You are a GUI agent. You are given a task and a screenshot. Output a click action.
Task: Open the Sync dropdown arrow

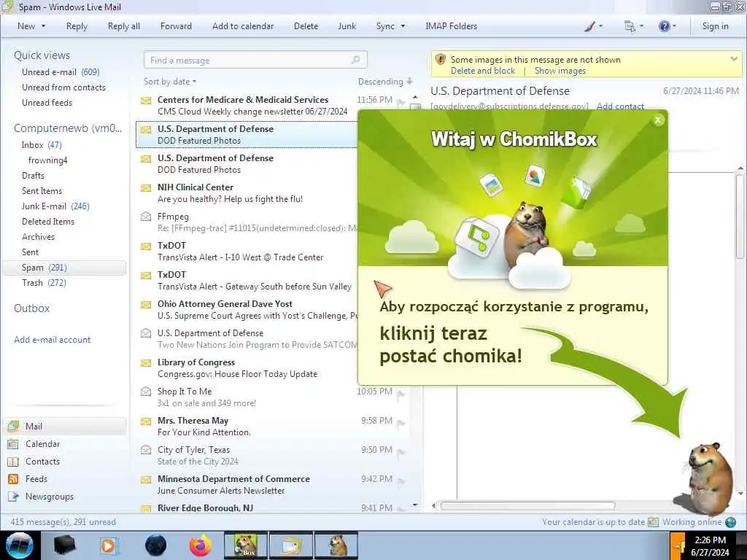403,26
